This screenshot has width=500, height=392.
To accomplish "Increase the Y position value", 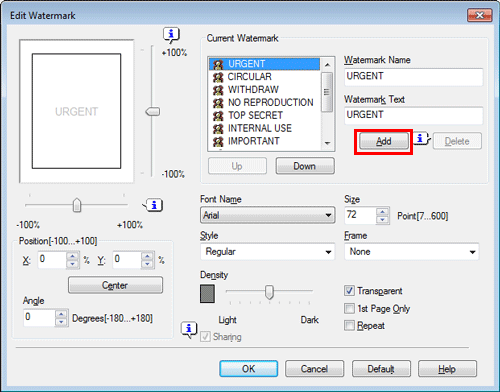I will click(147, 256).
